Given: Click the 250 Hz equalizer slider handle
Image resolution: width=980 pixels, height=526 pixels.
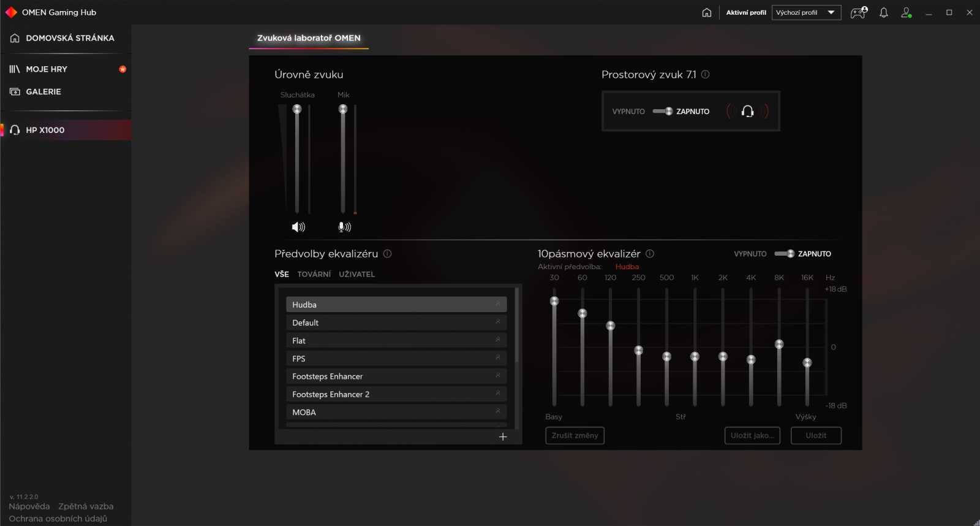Looking at the screenshot, I should point(639,350).
